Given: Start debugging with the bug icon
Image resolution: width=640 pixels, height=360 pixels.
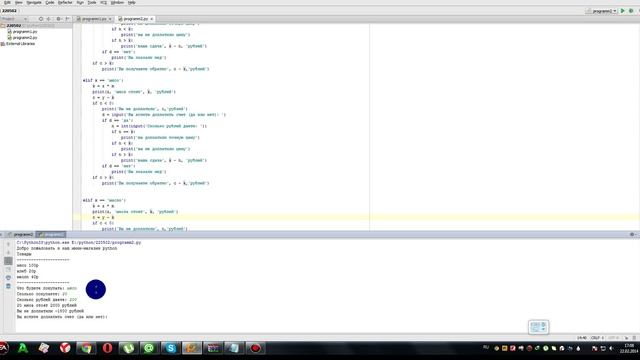Looking at the screenshot, I should pos(631,11).
